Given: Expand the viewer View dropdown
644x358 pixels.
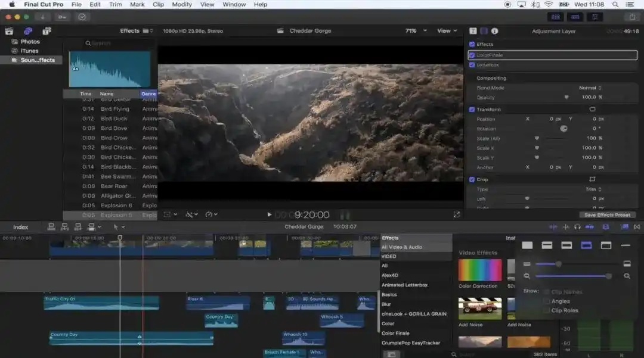Looking at the screenshot, I should point(447,31).
